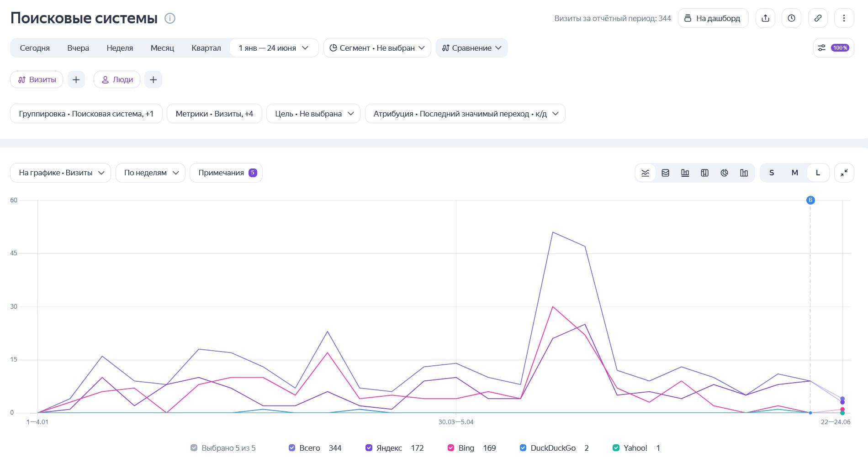Open the Цель Не выбрана dropdown
Image resolution: width=868 pixels, height=463 pixels.
pos(313,114)
